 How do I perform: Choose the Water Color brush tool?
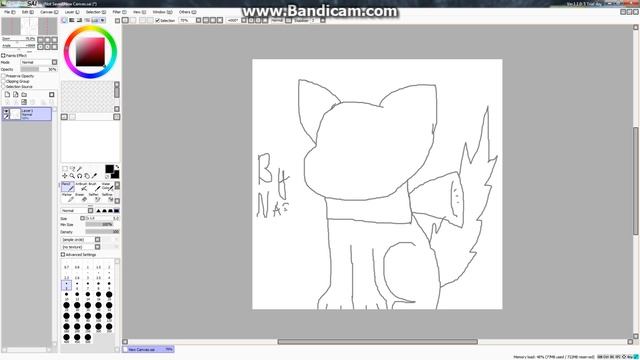click(x=107, y=187)
